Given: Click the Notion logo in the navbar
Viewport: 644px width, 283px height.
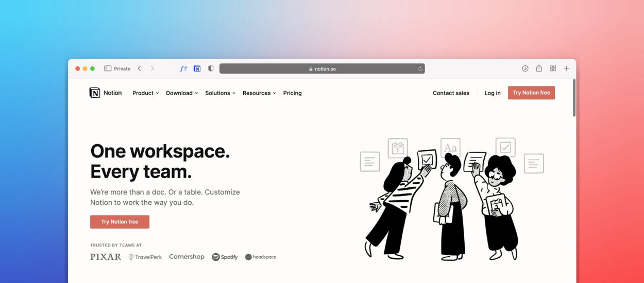Looking at the screenshot, I should (106, 93).
